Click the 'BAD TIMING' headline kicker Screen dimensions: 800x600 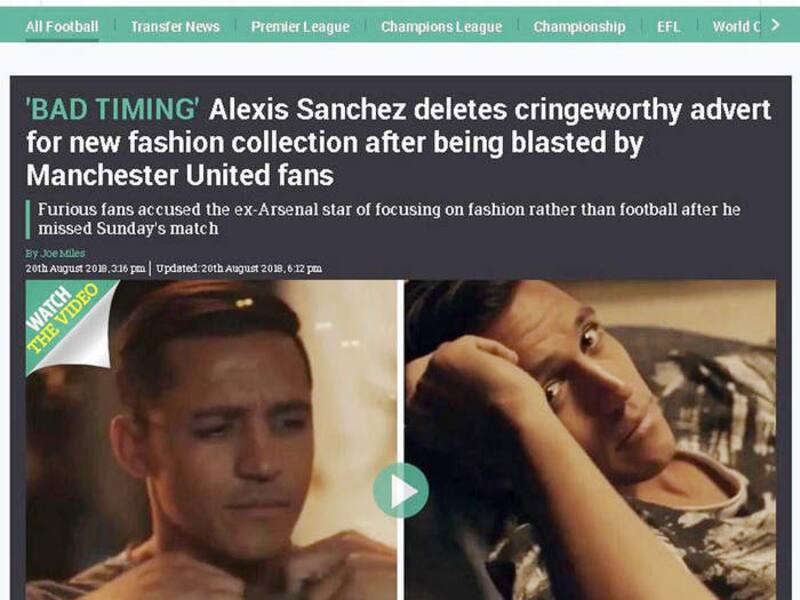(112, 109)
